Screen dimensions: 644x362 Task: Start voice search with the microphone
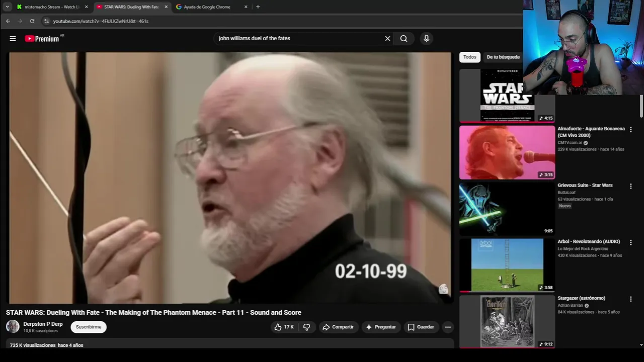(426, 38)
